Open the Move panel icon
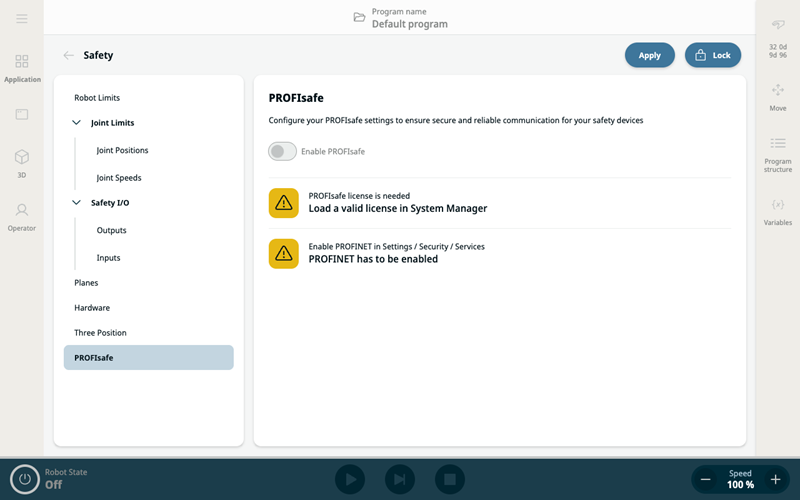Viewport: 800px width, 500px height. coord(777,96)
